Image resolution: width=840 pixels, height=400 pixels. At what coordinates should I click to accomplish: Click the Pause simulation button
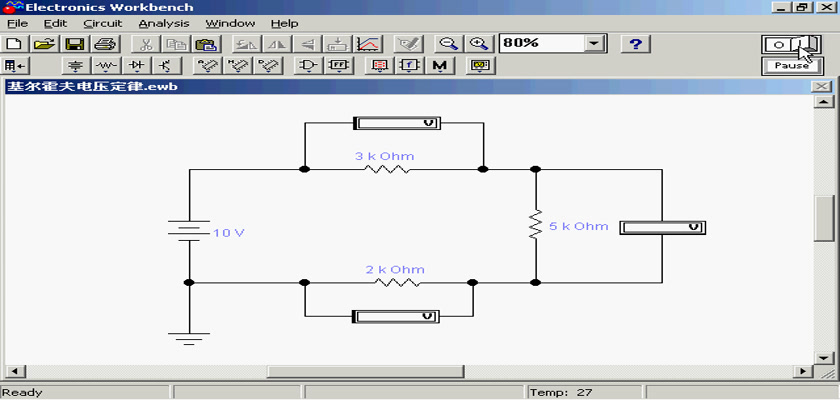[792, 66]
